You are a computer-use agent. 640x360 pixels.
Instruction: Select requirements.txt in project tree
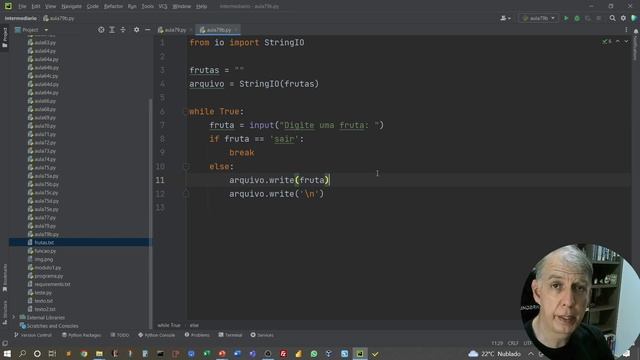click(52, 284)
